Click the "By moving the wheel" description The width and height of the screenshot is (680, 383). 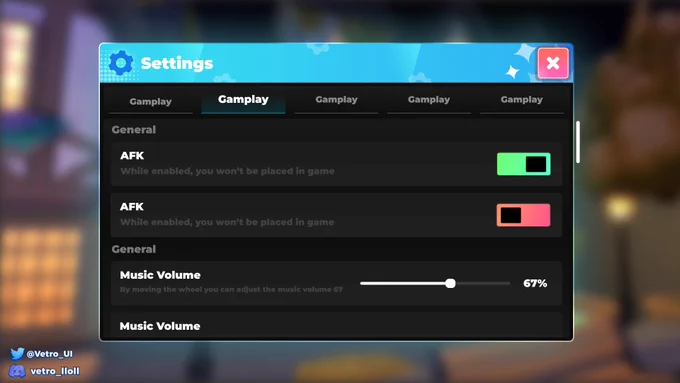231,289
